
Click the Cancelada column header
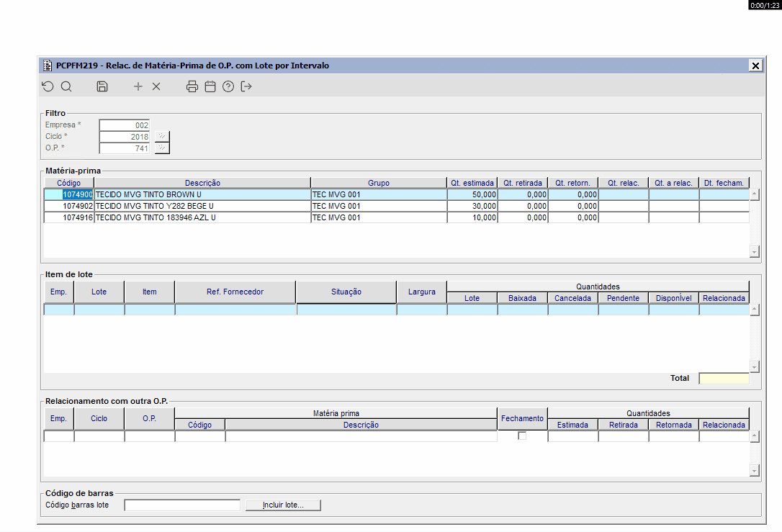coord(573,298)
